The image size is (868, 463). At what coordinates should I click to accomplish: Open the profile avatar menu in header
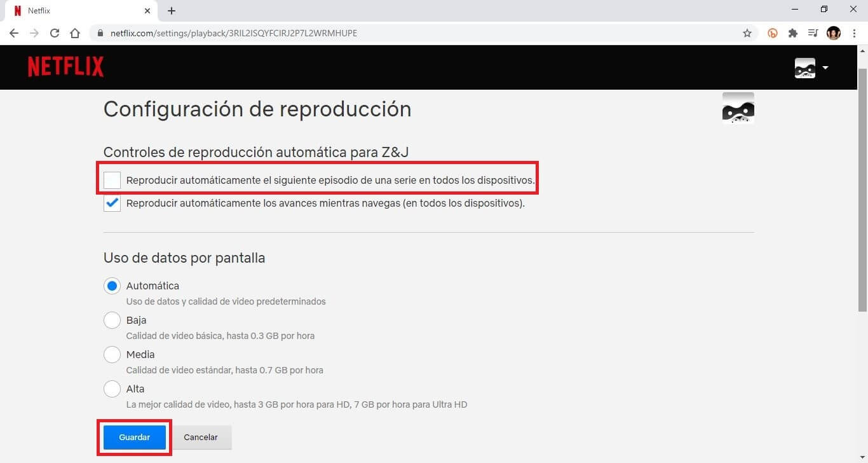coord(805,67)
